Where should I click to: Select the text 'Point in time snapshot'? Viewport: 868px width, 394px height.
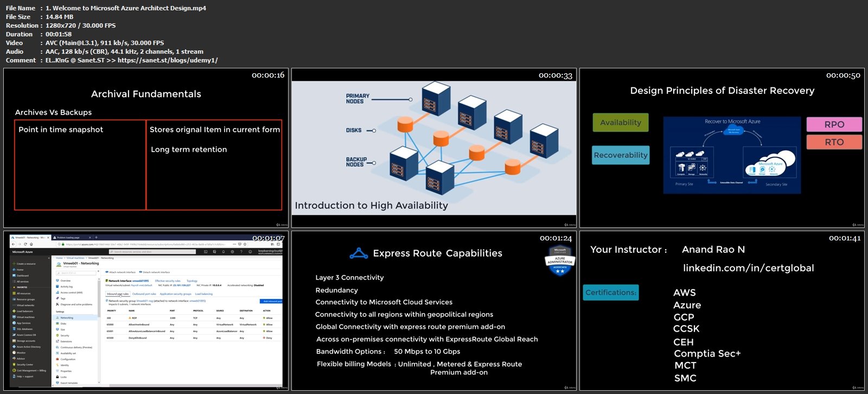coord(61,130)
